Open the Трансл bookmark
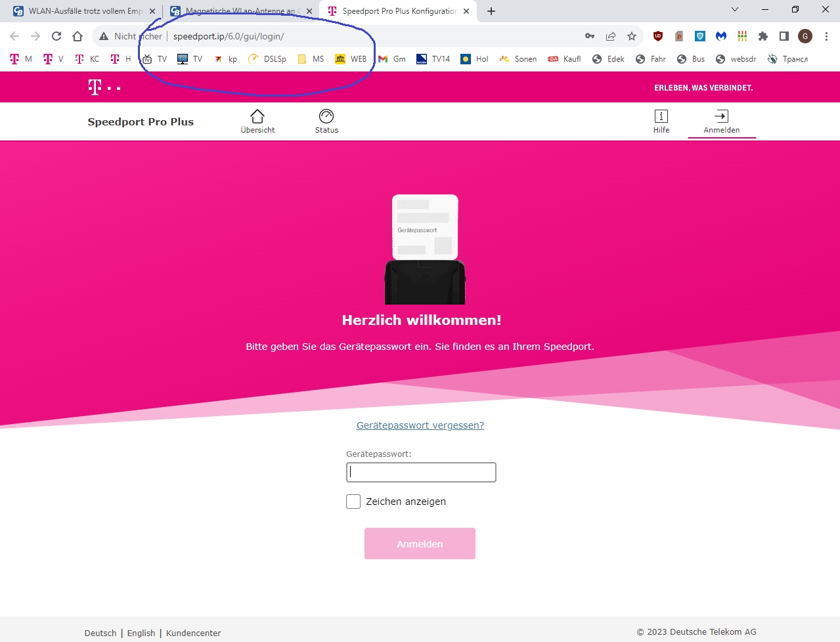This screenshot has width=840, height=642. click(788, 59)
